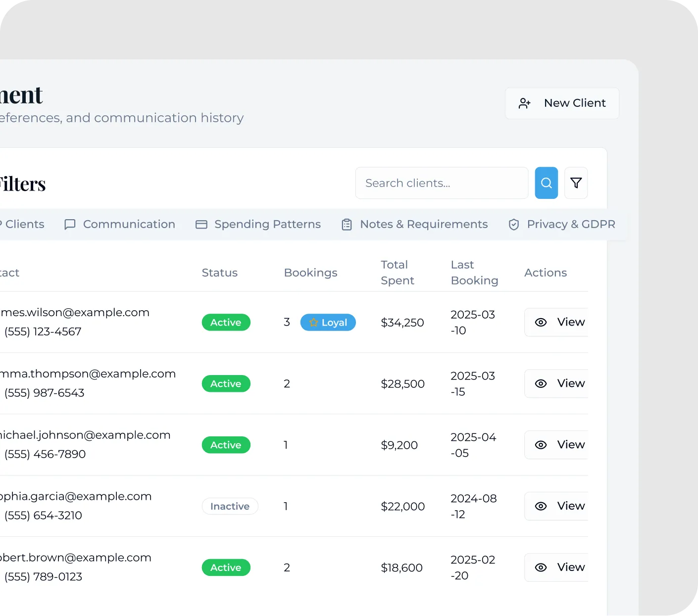The width and height of the screenshot is (698, 616).
Task: Click the Privacy shield icon
Action: coord(514,225)
